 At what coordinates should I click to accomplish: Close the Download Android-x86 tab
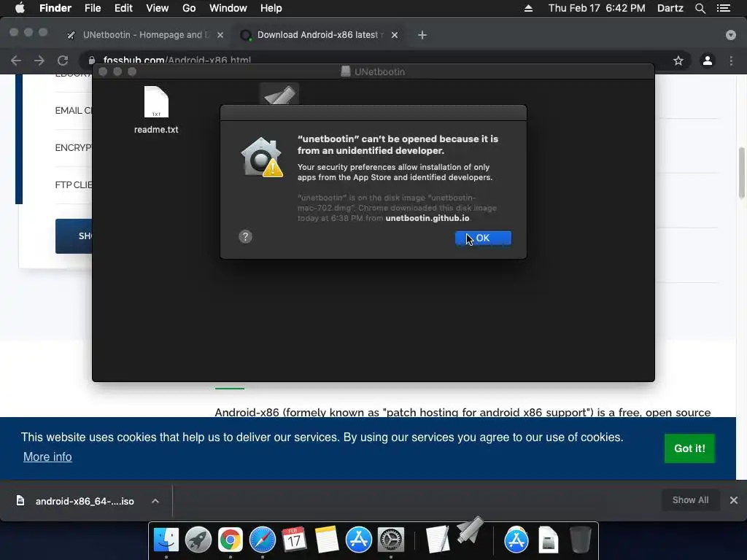395,35
